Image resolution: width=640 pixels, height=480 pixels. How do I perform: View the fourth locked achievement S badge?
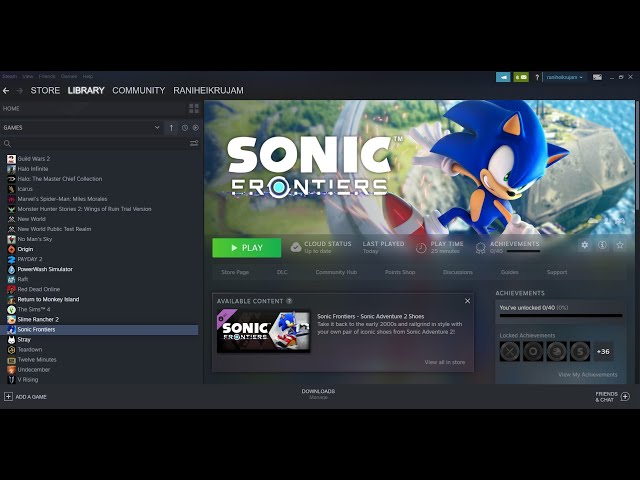pos(580,351)
